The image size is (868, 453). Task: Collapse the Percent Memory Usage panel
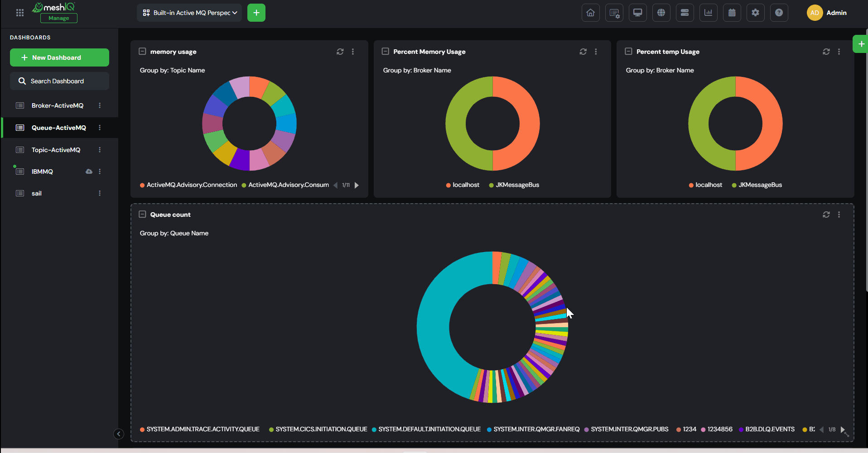[386, 52]
